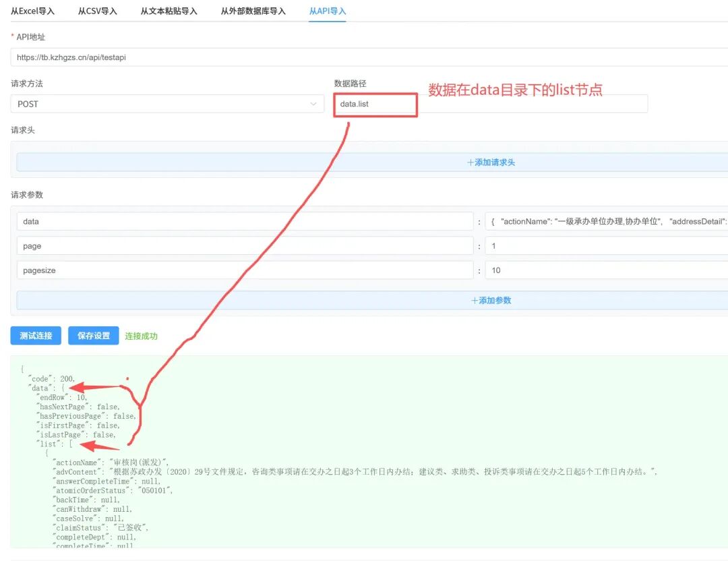This screenshot has width=728, height=561.
Task: Select the 从API导入 tab
Action: pos(328,11)
